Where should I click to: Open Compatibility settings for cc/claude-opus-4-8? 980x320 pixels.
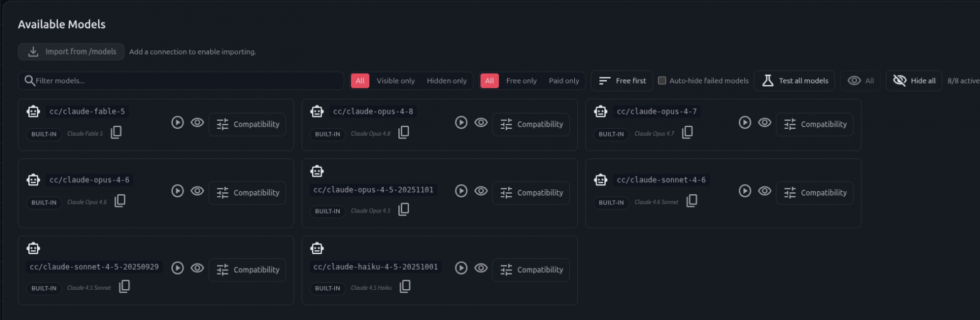coord(531,124)
